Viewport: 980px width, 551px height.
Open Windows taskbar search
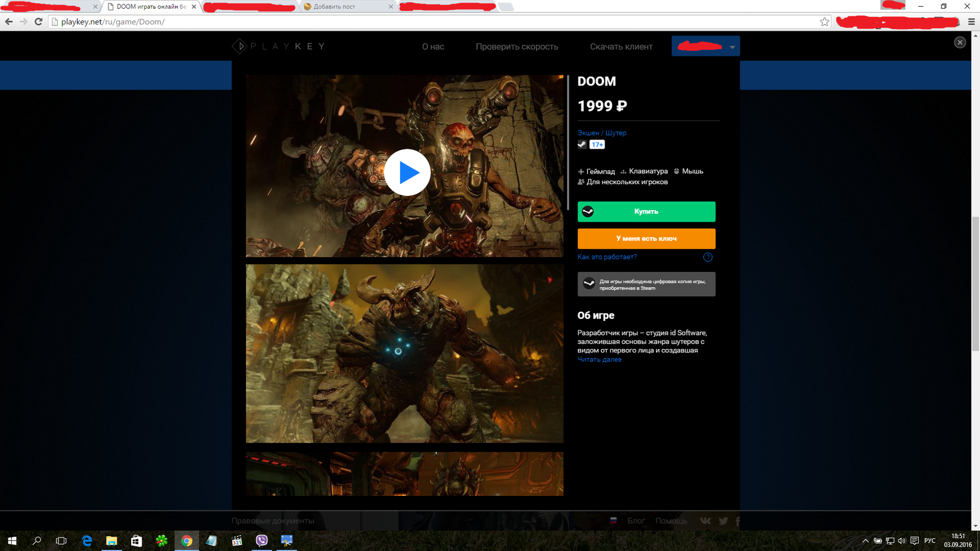37,541
